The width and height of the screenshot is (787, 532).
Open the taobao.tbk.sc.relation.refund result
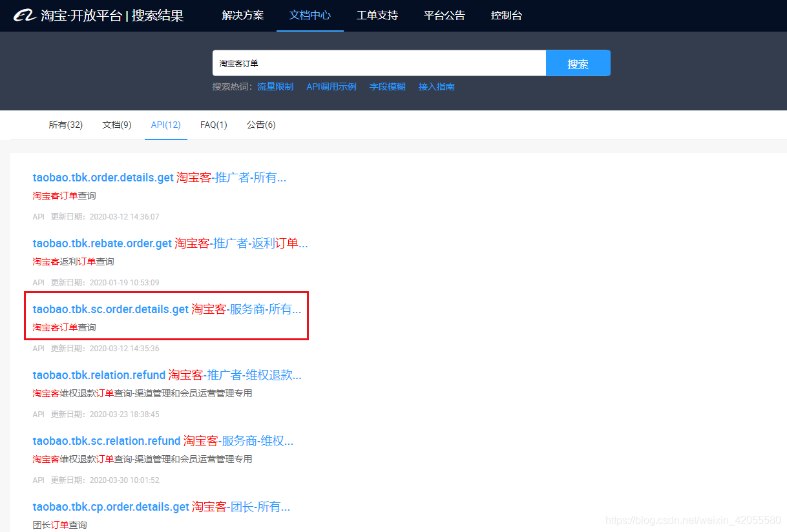click(x=163, y=441)
